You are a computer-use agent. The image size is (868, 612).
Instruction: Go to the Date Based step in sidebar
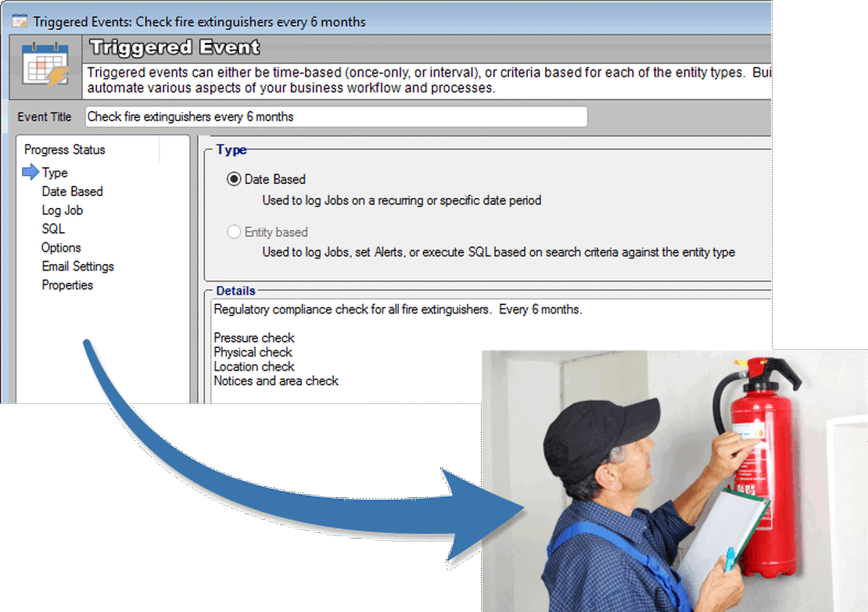[x=72, y=191]
